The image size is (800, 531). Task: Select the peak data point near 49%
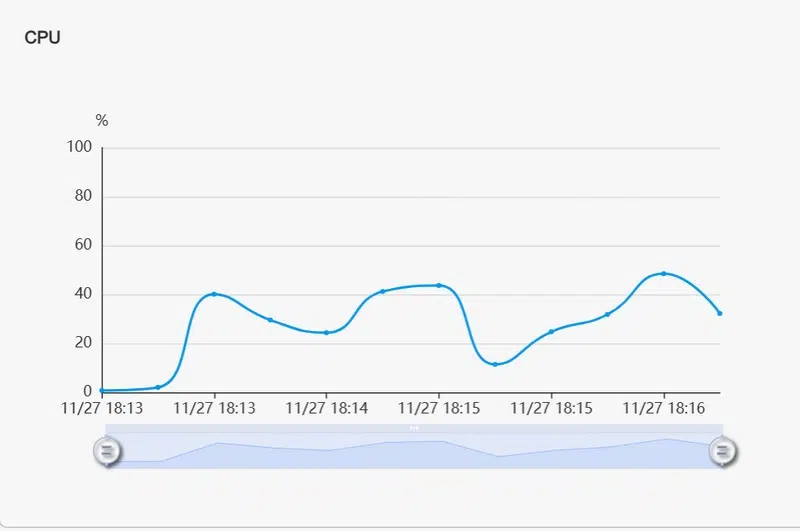[x=664, y=273]
